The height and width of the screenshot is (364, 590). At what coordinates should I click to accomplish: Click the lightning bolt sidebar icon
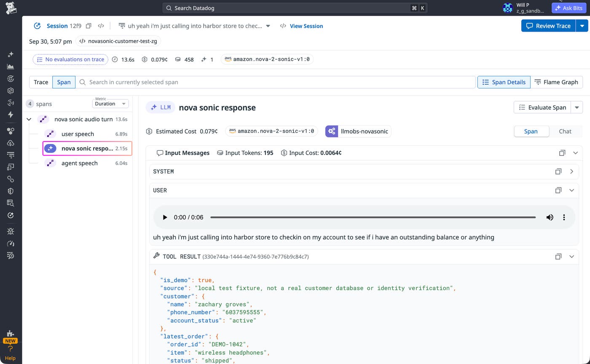(x=11, y=115)
